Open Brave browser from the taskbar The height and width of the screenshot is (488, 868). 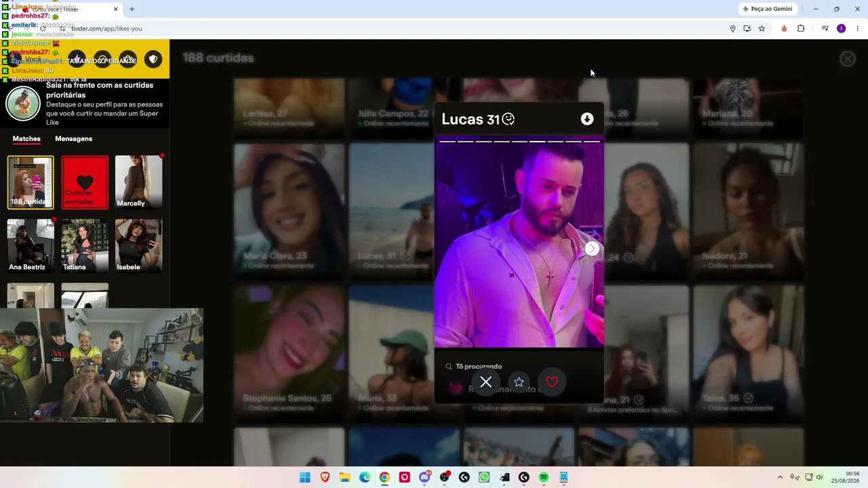tap(325, 477)
